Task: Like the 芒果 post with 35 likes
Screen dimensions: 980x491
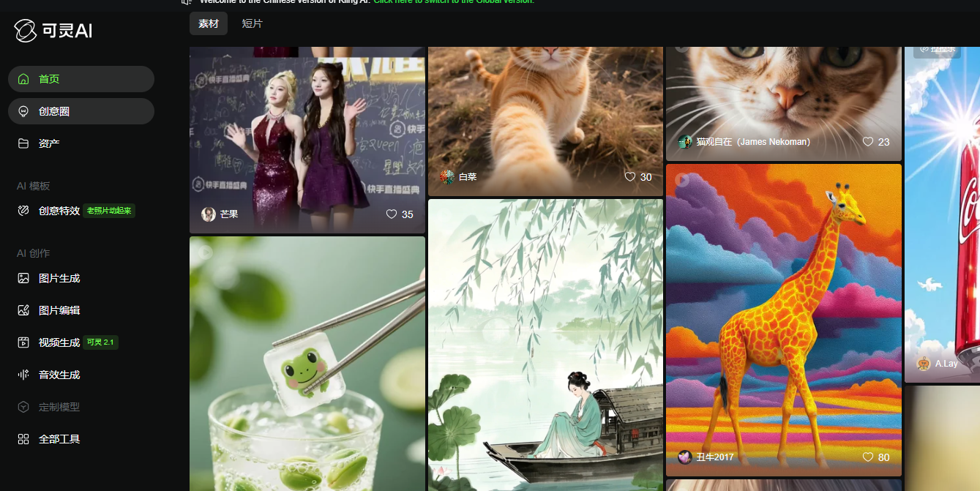Action: pos(392,214)
